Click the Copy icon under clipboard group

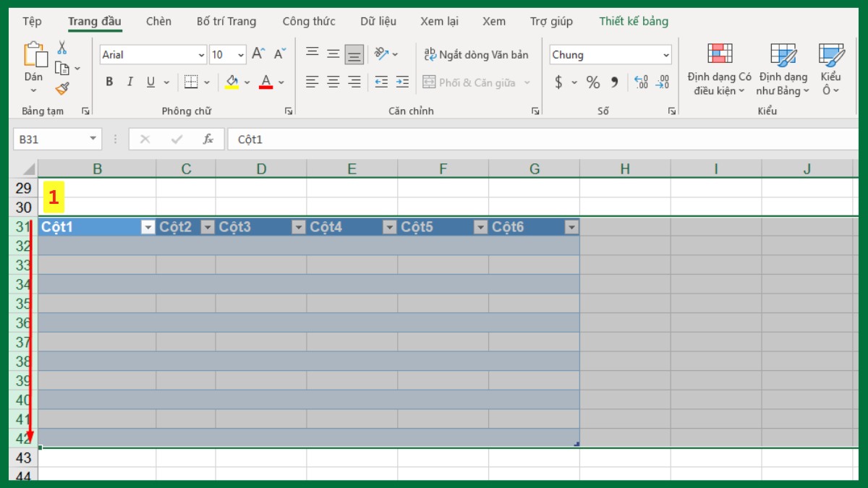[63, 67]
